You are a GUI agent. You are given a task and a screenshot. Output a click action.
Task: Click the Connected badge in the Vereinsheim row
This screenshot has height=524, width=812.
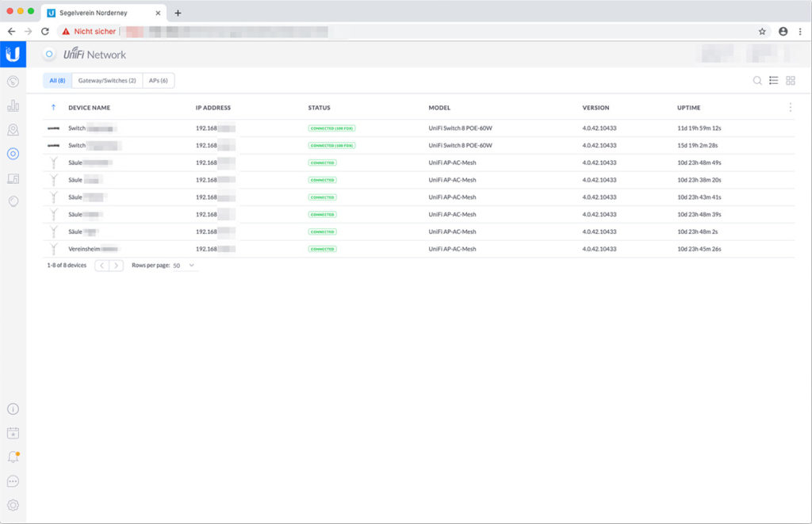pos(322,249)
